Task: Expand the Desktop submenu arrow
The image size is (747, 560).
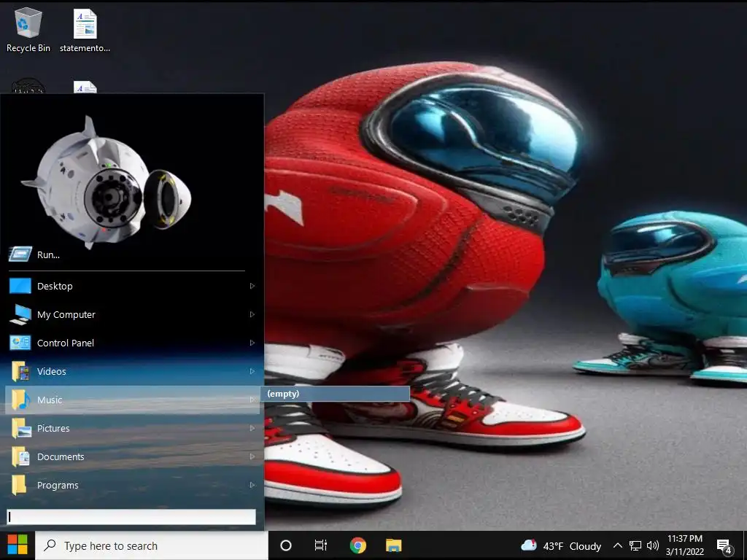Action: click(x=252, y=286)
